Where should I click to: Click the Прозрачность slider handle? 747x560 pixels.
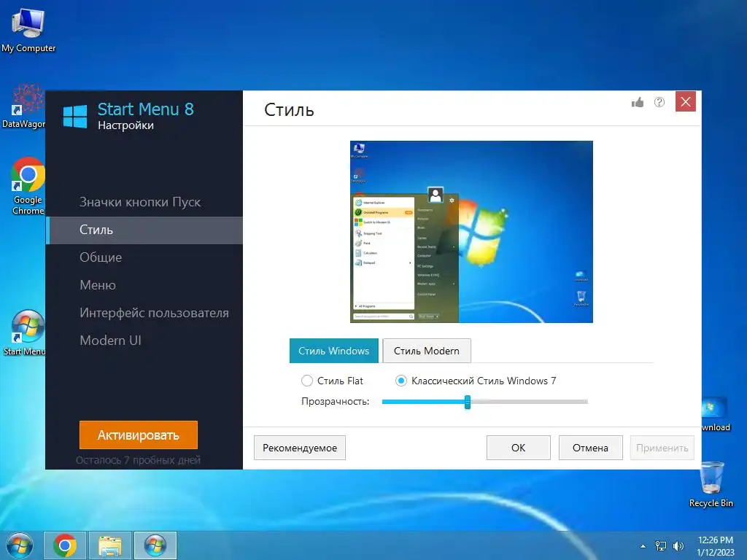468,402
